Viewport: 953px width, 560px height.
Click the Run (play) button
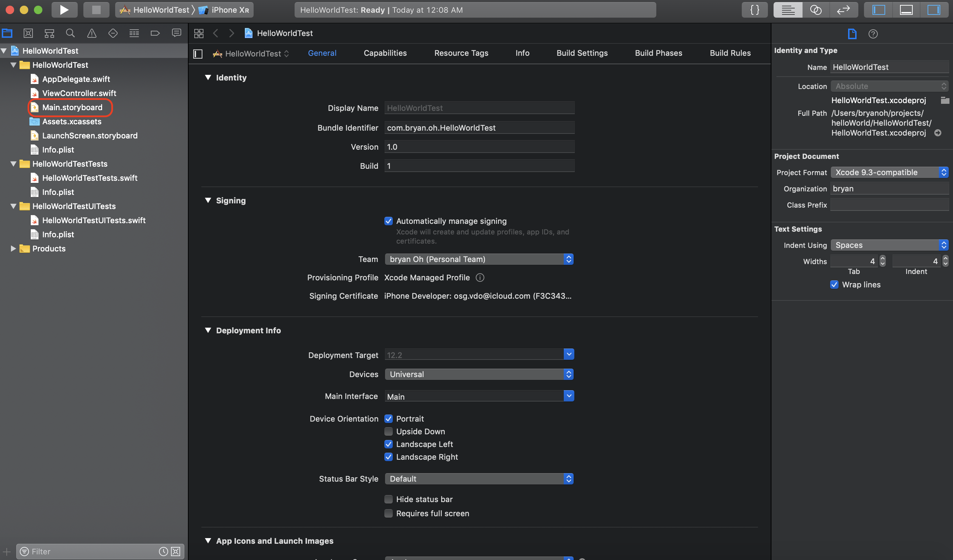(x=64, y=10)
